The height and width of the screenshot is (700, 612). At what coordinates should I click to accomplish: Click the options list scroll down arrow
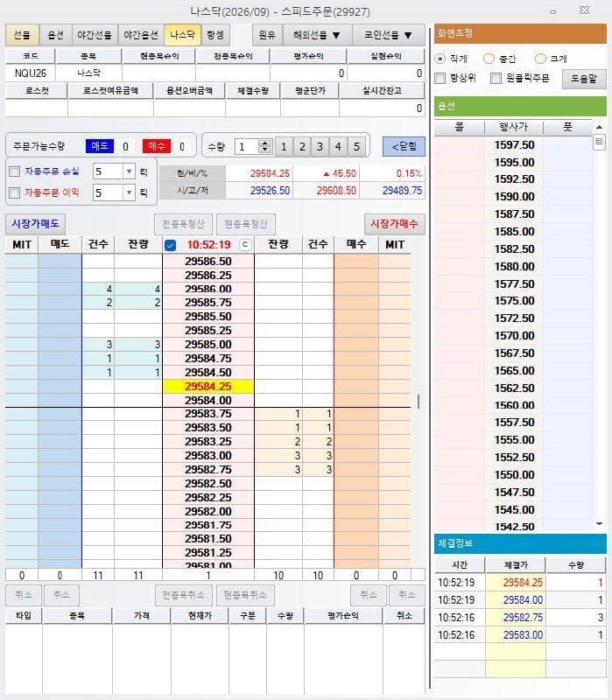click(600, 524)
